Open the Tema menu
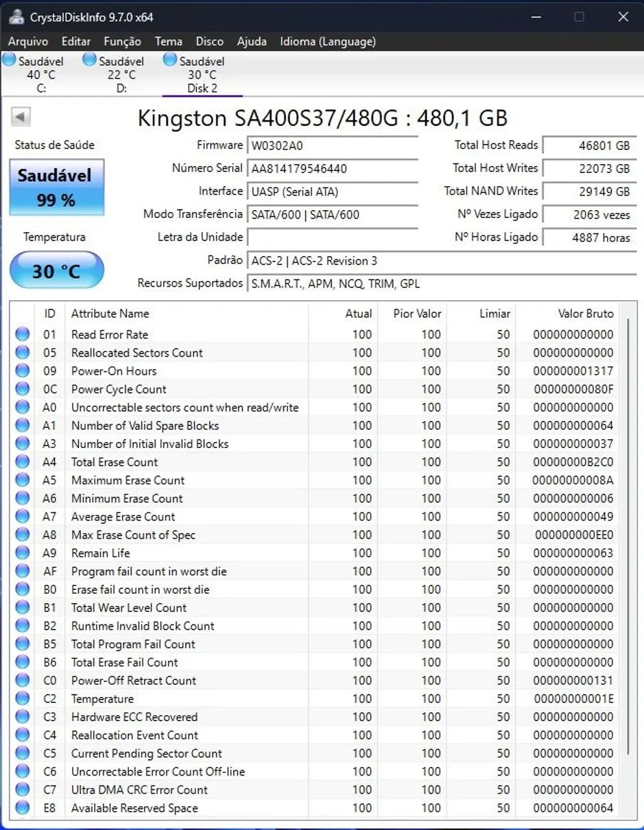The image size is (644, 830). click(x=169, y=41)
